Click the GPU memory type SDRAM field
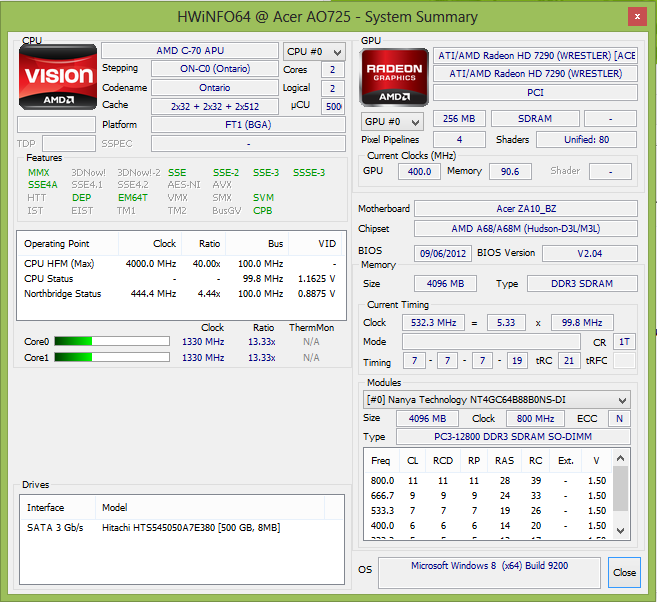The height and width of the screenshot is (602, 657). [535, 119]
